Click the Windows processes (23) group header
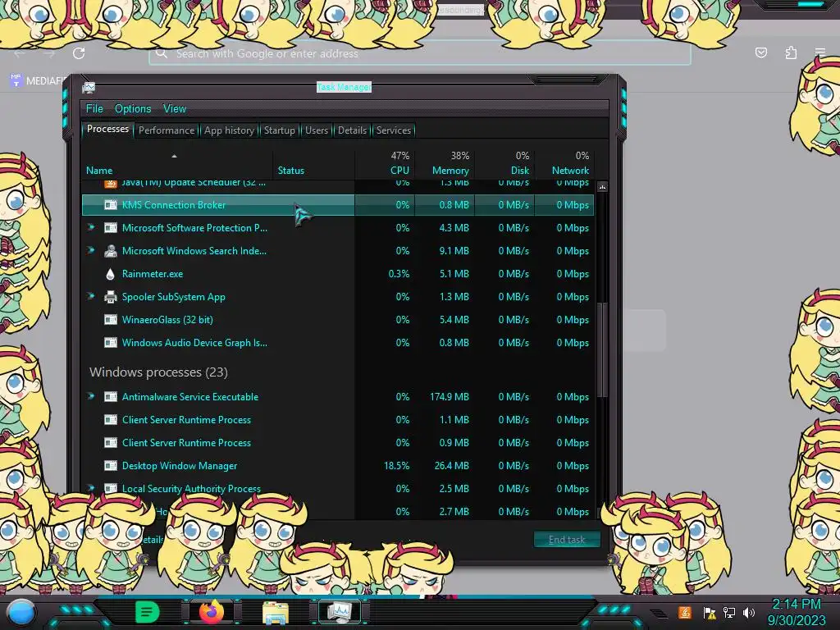 pos(158,372)
